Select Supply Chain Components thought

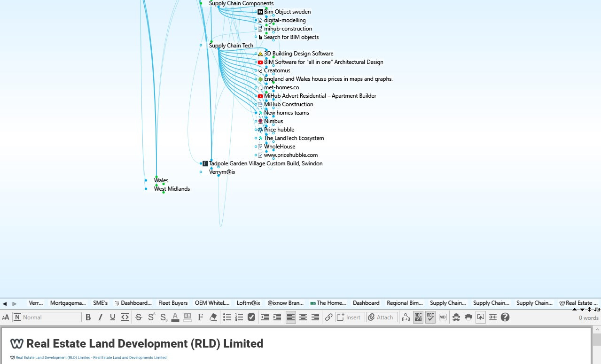[x=241, y=3]
